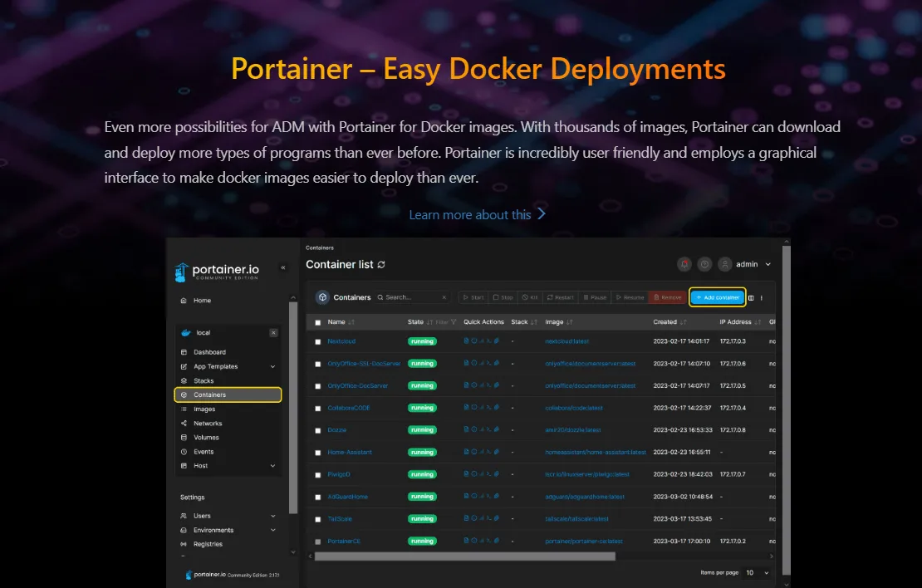Check the CollaboraCODE container checkbox

coord(318,409)
